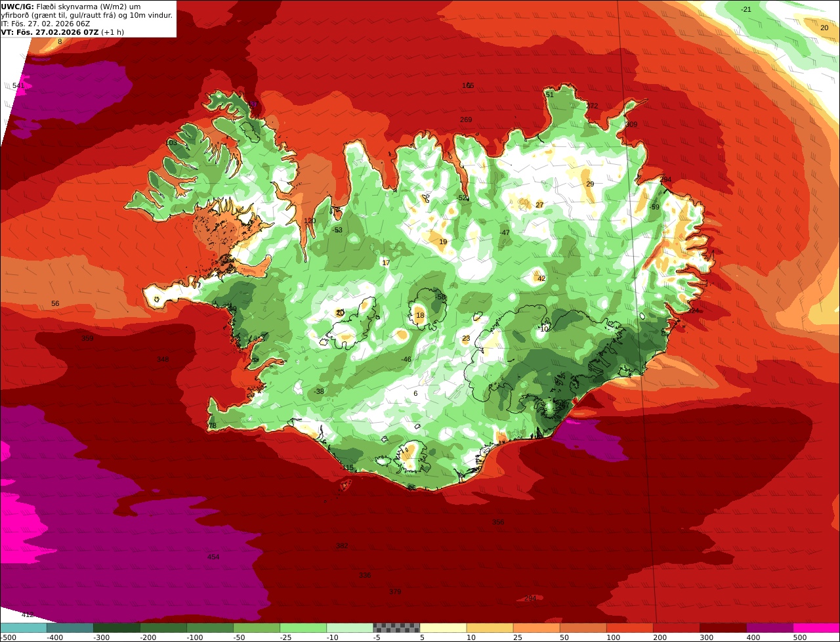The height and width of the screenshot is (642, 840).
Task: Pick the light green -25 to -10 swatch
Action: point(303,628)
